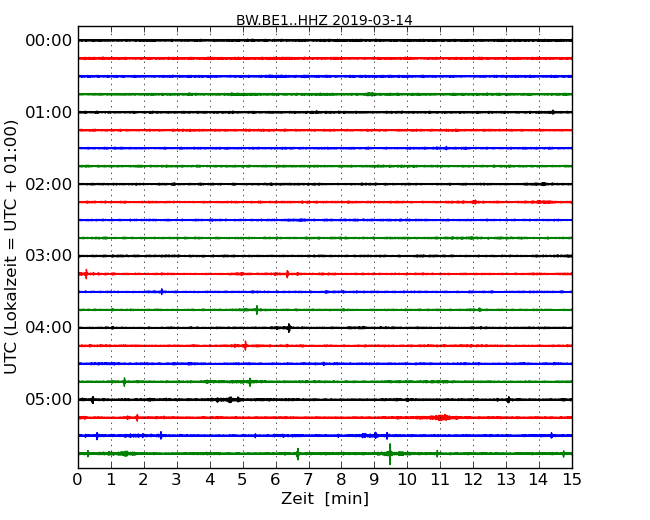The height and width of the screenshot is (520, 650).
Task: Select the Zeit [min] x-axis label
Action: tap(325, 498)
